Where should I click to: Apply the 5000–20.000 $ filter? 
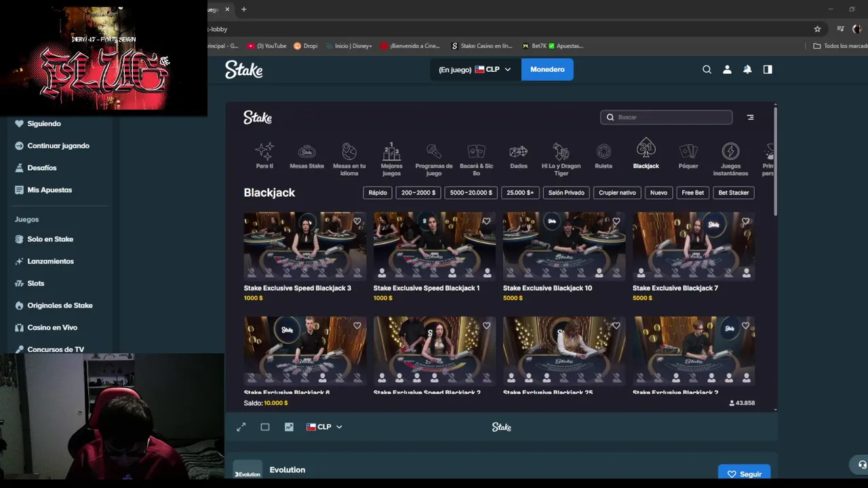471,192
